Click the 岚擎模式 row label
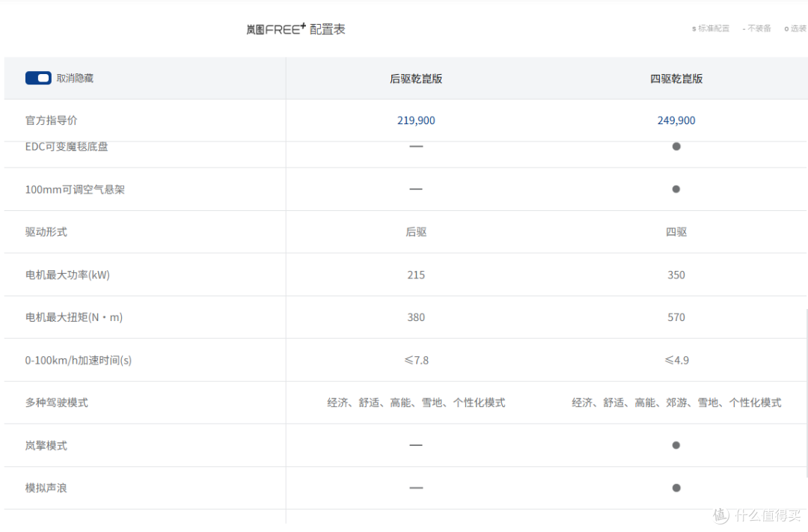Screen dimensions: 808x532 point(46,445)
